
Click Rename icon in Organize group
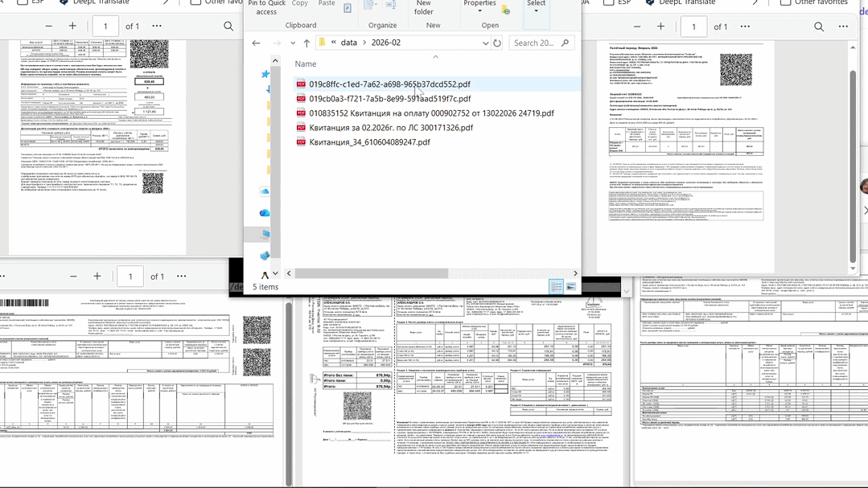[391, 5]
